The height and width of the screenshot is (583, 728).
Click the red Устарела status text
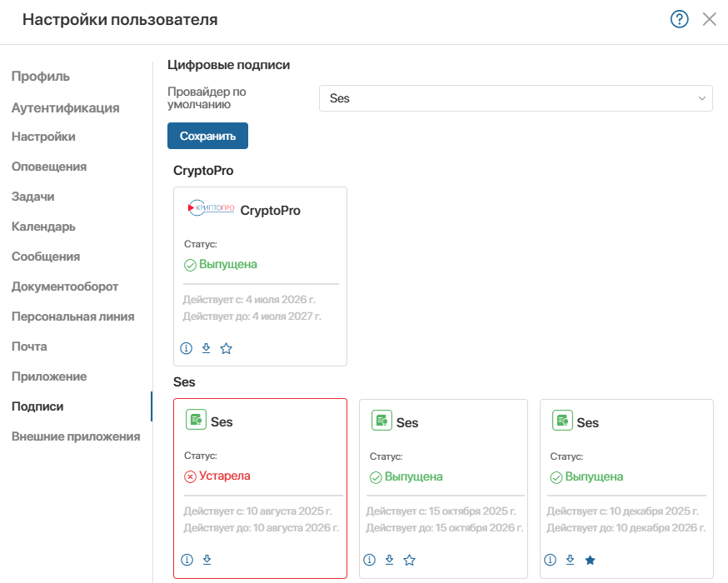pyautogui.click(x=225, y=476)
